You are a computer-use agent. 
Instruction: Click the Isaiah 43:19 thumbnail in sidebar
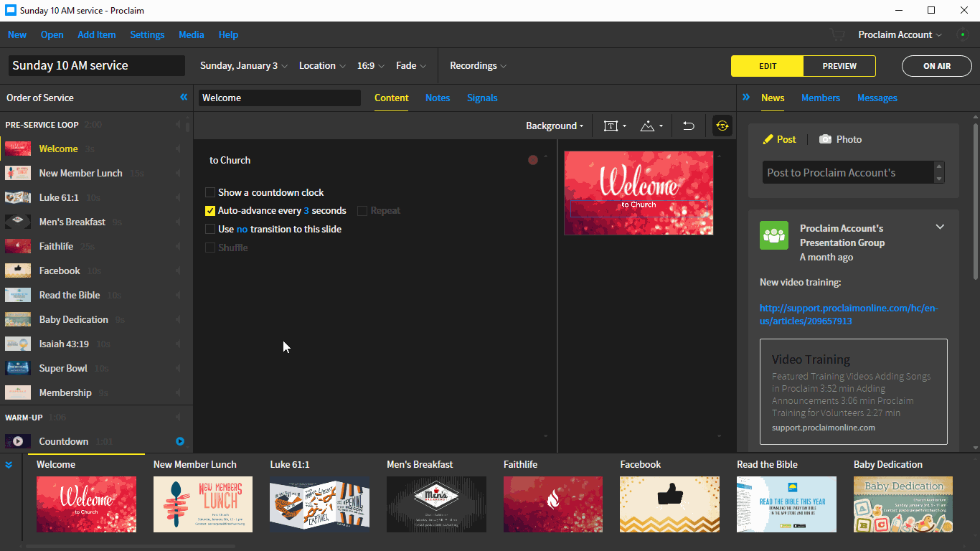pos(18,344)
